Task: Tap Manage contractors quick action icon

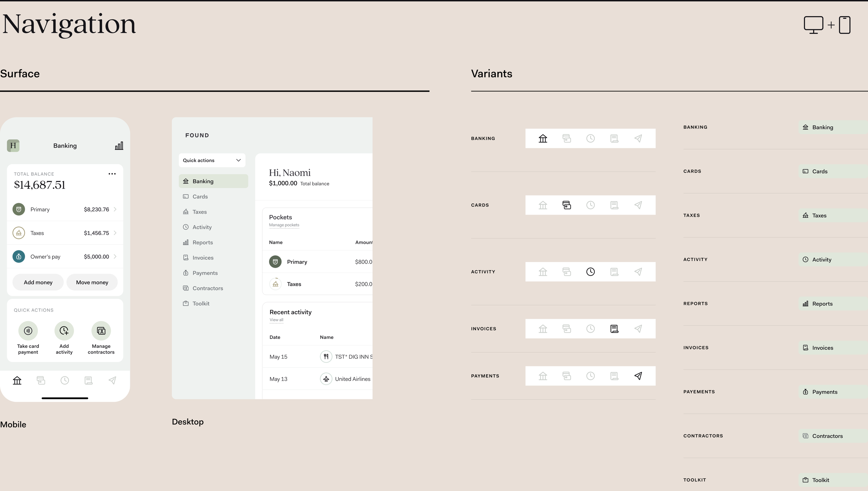Action: click(x=101, y=331)
